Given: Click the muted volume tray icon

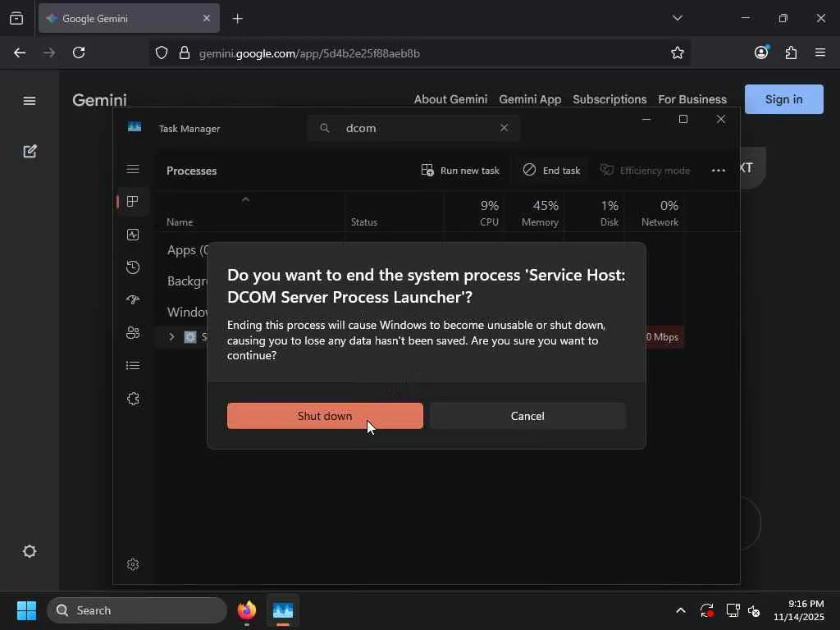Looking at the screenshot, I should [755, 610].
